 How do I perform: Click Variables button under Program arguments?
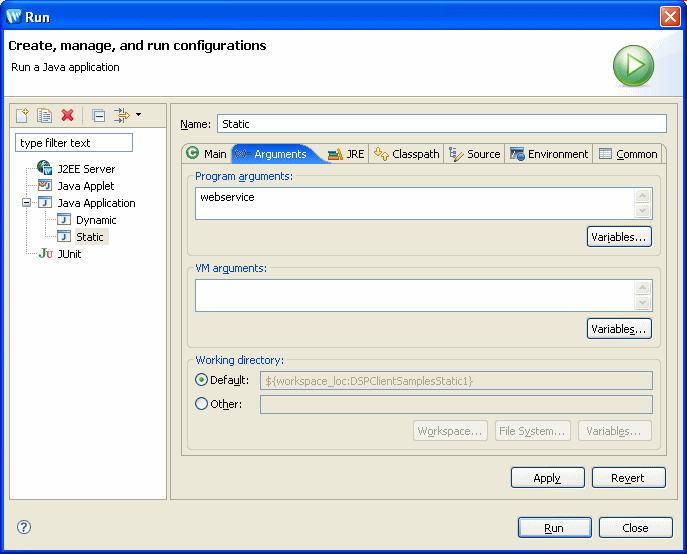click(x=619, y=237)
